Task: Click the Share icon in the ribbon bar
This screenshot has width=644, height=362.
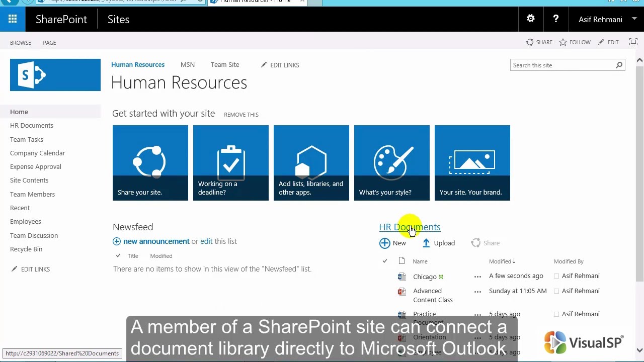Action: [x=530, y=42]
